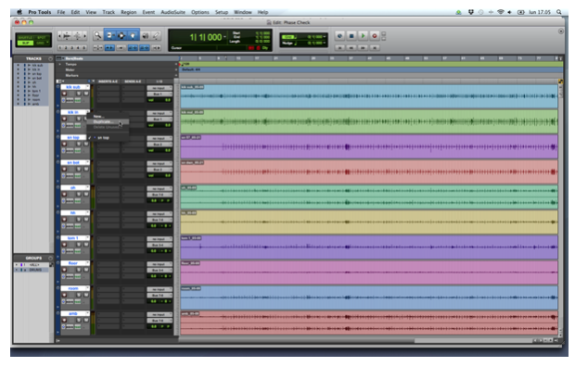Click the Wi-Fi status icon
588x367 pixels.
tap(500, 12)
